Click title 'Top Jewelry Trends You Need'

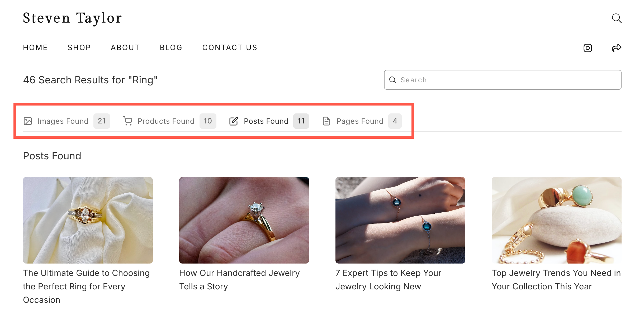(556, 280)
